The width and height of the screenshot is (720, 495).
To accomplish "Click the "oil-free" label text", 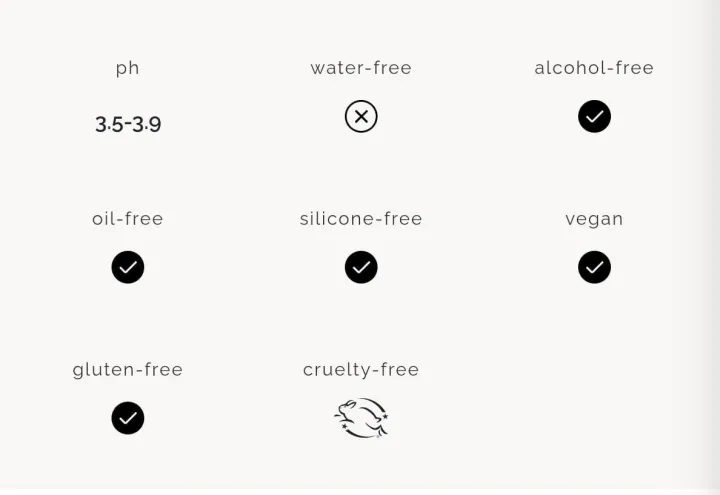I will (128, 219).
